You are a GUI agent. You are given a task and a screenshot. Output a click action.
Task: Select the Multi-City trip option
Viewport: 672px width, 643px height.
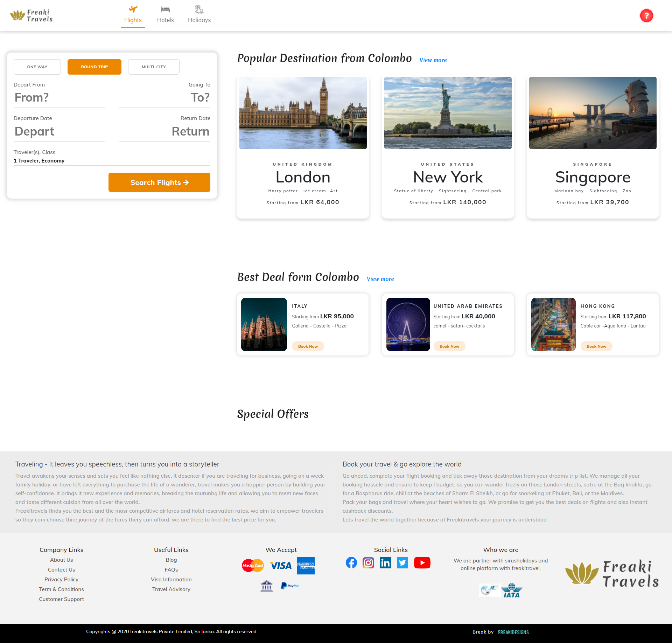(154, 67)
